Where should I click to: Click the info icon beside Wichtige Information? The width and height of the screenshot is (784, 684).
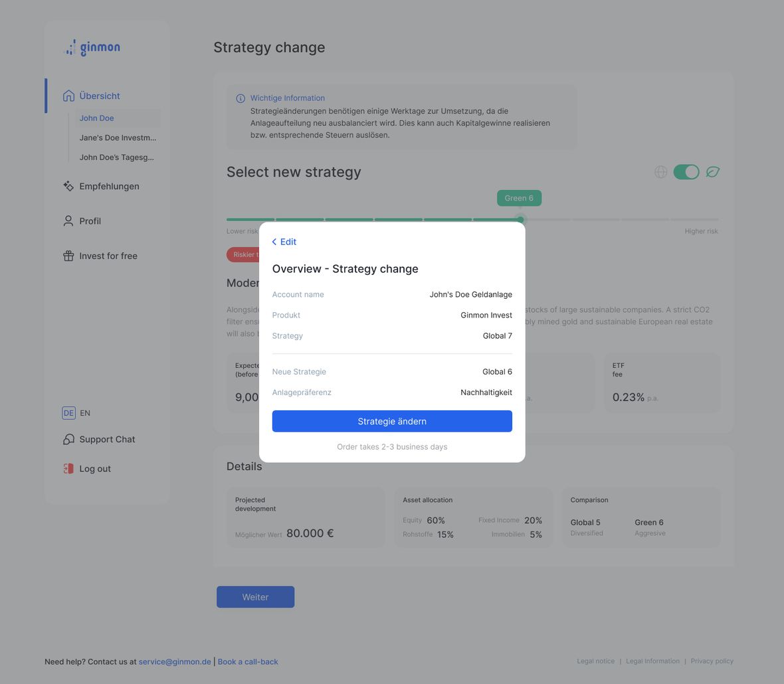point(241,98)
